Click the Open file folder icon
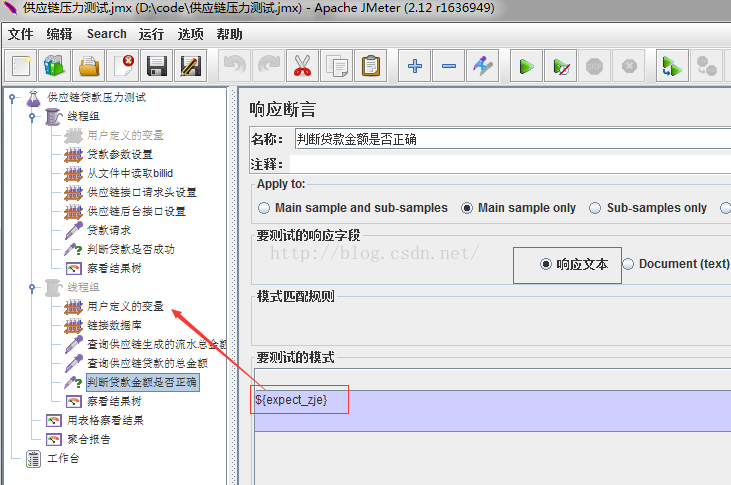 tap(89, 66)
